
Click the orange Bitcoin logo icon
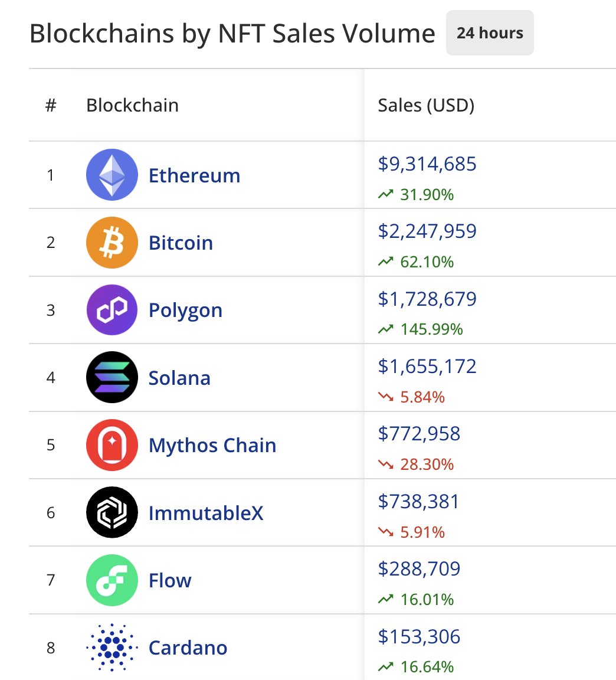coord(112,243)
